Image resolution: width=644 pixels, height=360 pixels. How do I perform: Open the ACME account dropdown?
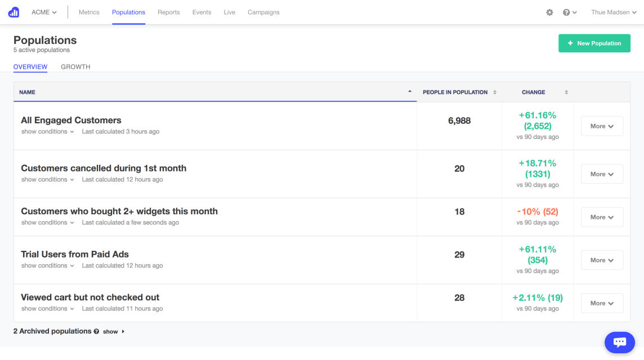point(43,12)
